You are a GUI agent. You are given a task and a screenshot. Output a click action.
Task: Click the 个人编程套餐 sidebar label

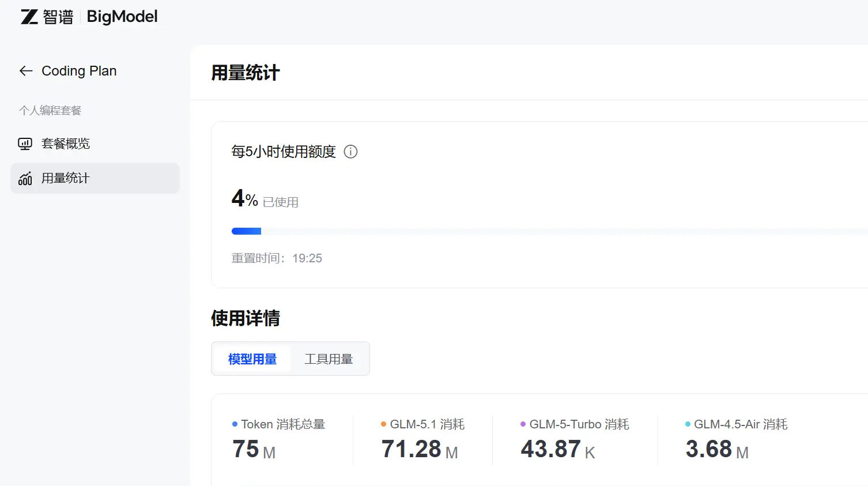click(x=50, y=110)
